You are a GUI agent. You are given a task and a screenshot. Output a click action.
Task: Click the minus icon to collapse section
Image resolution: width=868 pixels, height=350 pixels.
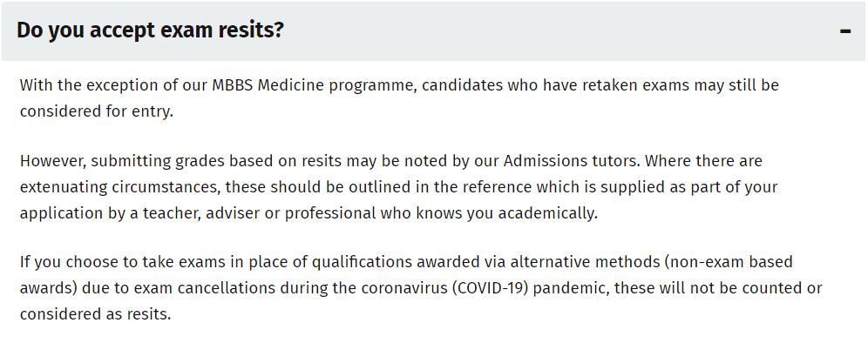(844, 30)
